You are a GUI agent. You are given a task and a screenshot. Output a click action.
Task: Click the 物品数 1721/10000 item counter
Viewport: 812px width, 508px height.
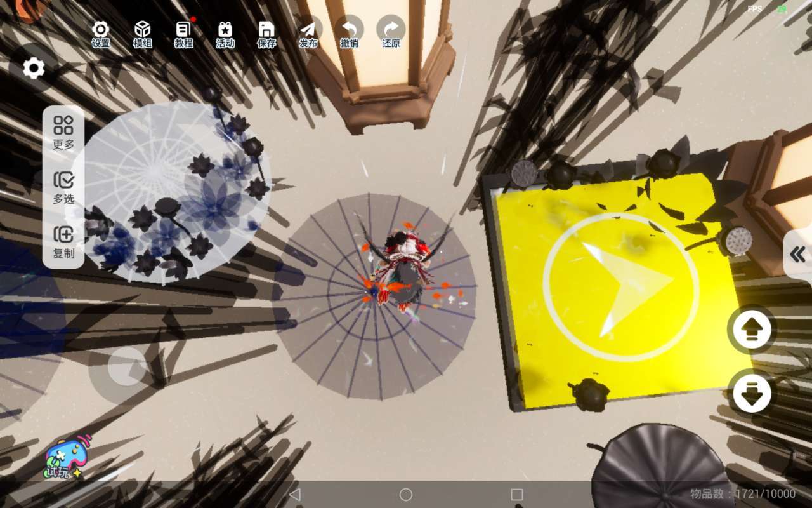click(743, 493)
